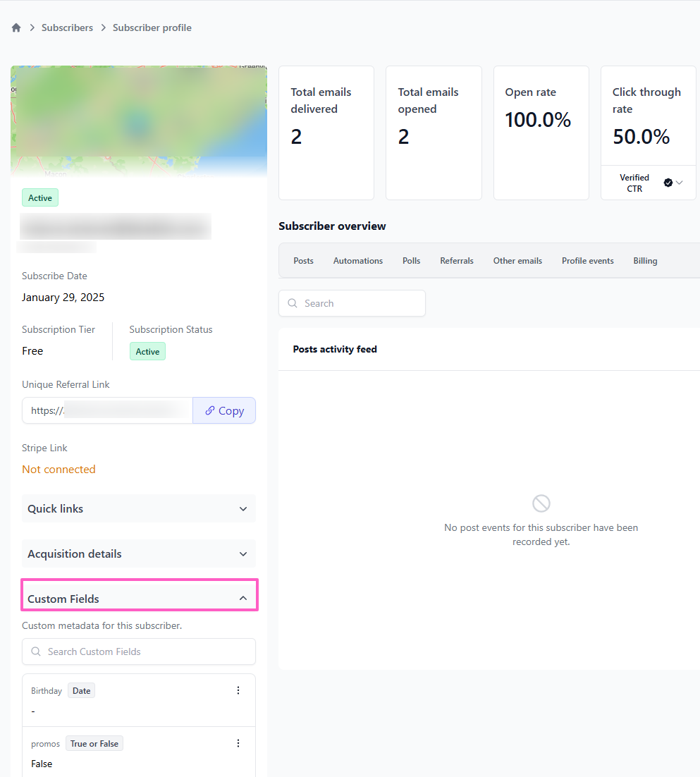Screen dimensions: 700x777
Task: Open the promos field three-dot menu
Action: tap(238, 743)
